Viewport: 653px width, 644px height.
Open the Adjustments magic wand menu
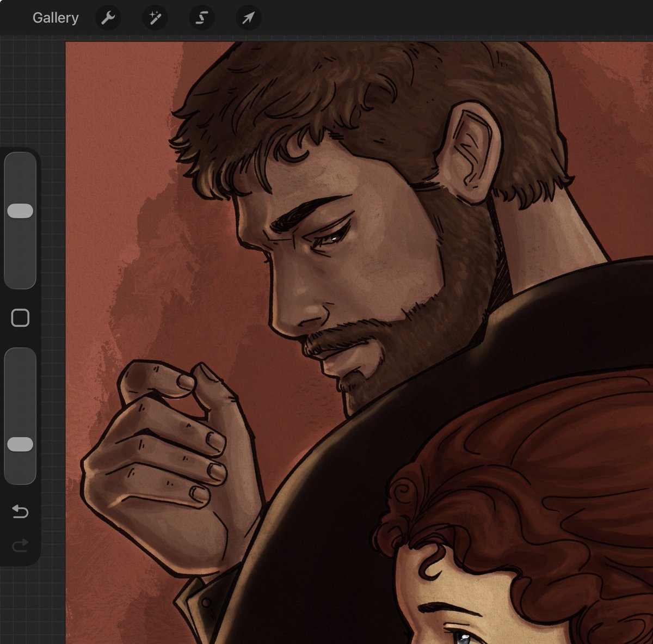(x=155, y=18)
